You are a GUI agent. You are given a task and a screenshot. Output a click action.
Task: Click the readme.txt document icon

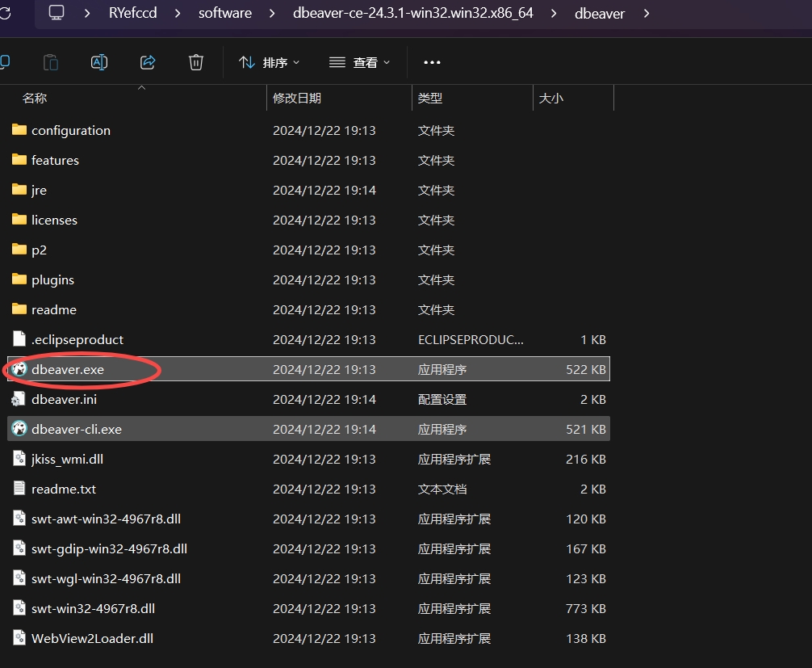coord(19,489)
